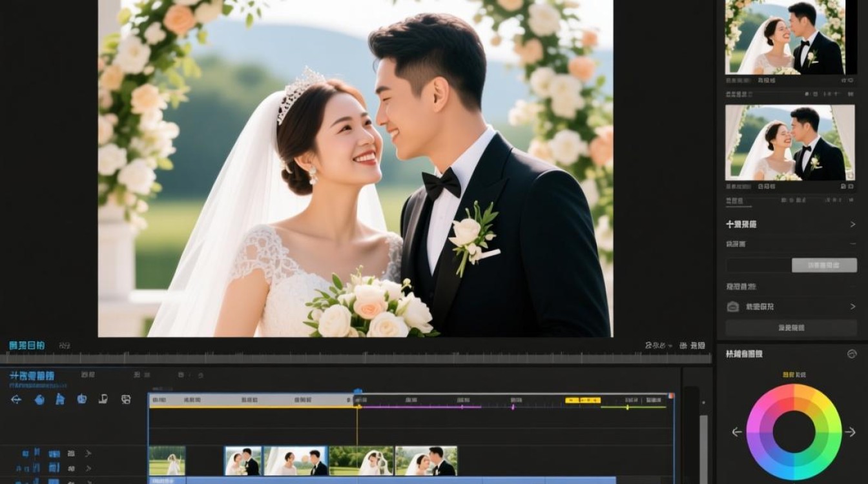Toggle the blue box control on the first track header
This screenshot has width=868, height=484.
click(54, 454)
